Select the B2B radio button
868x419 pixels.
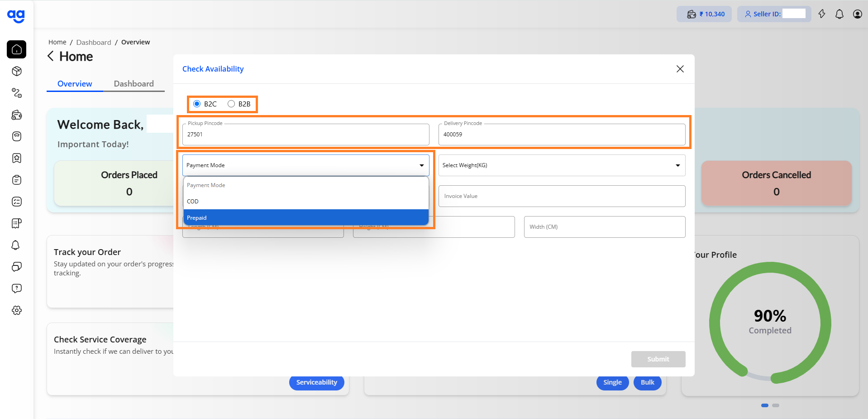(x=231, y=104)
